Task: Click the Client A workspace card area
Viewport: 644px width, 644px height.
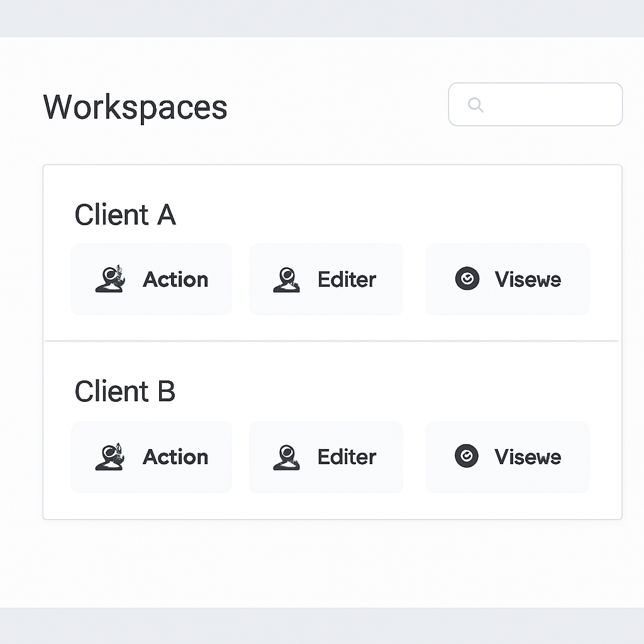Action: 332,252
